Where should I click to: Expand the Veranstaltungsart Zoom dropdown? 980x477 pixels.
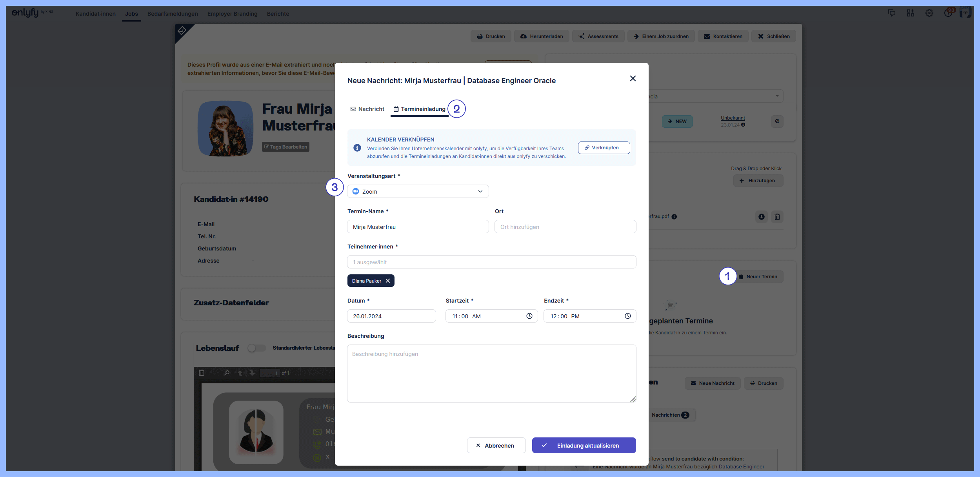pyautogui.click(x=418, y=191)
